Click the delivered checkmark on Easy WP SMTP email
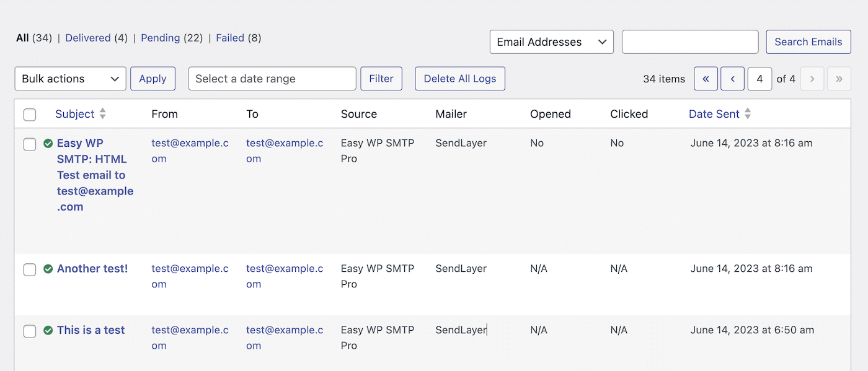The image size is (868, 371). [x=48, y=143]
